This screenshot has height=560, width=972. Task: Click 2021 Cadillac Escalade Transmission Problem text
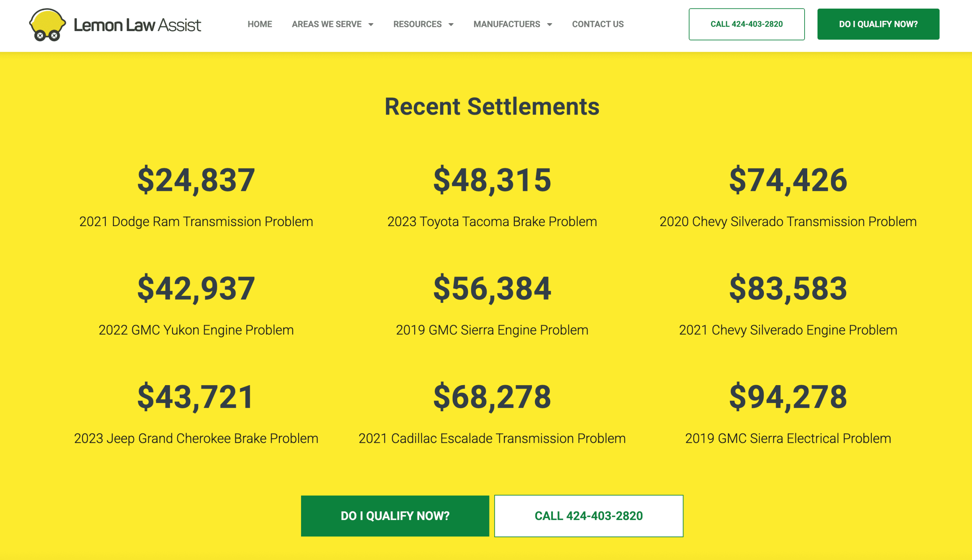492,439
